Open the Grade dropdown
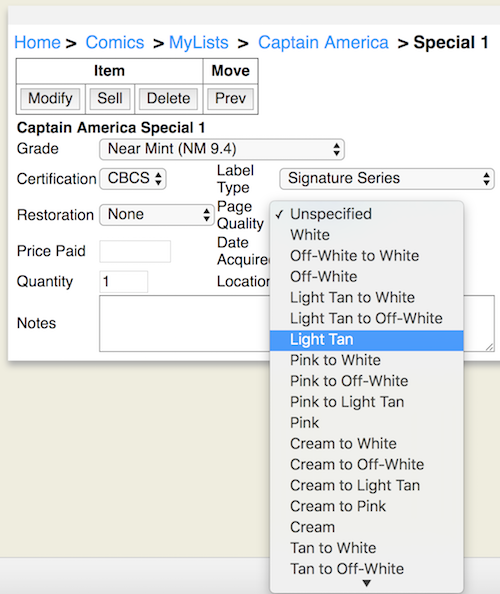Image resolution: width=500 pixels, height=594 pixels. 222,149
